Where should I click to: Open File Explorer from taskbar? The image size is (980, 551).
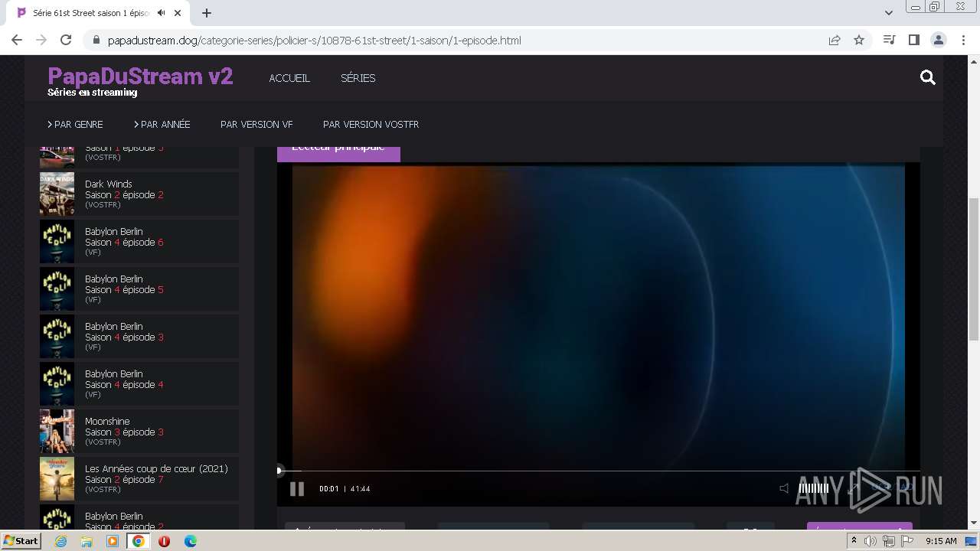(87, 541)
